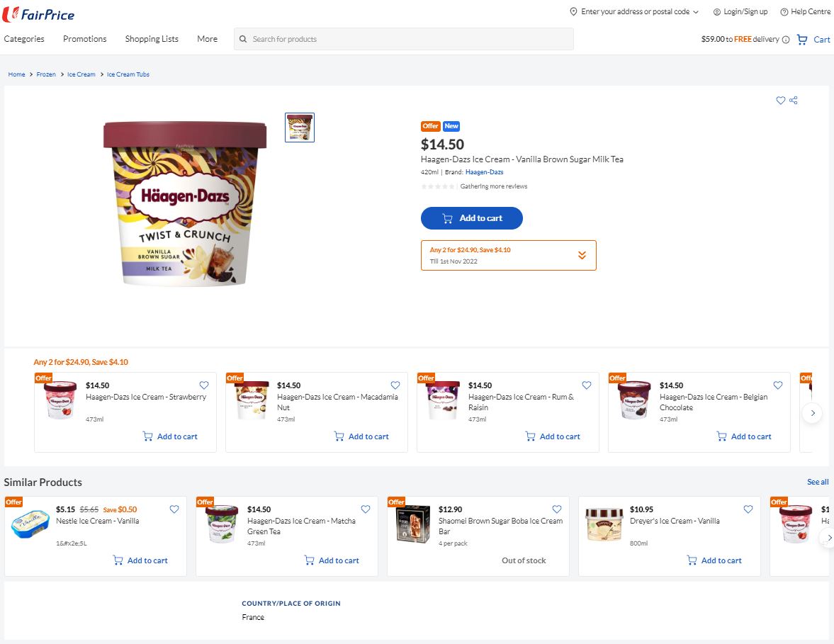834x644 pixels.
Task: Click the delivery info icon beside FREE delivery
Action: tap(786, 40)
